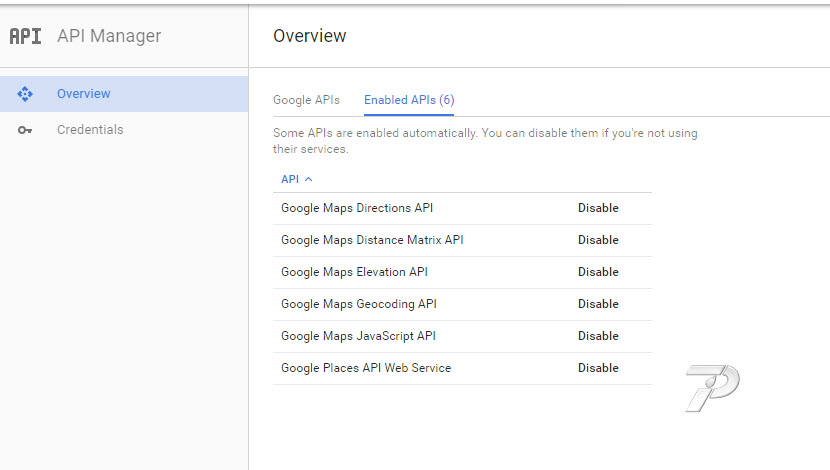Select the Enabled APIs (6) tab
This screenshot has width=830, height=470.
click(x=409, y=100)
